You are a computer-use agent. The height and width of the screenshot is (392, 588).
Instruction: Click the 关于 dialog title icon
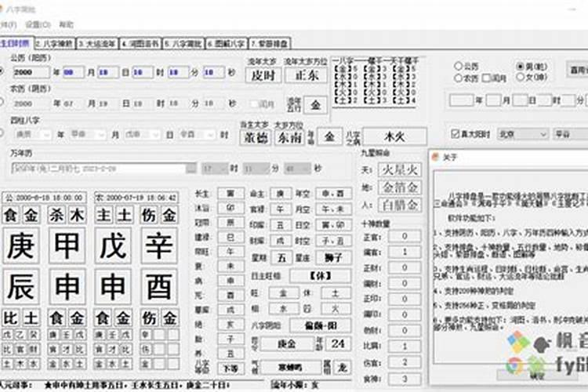pyautogui.click(x=435, y=157)
